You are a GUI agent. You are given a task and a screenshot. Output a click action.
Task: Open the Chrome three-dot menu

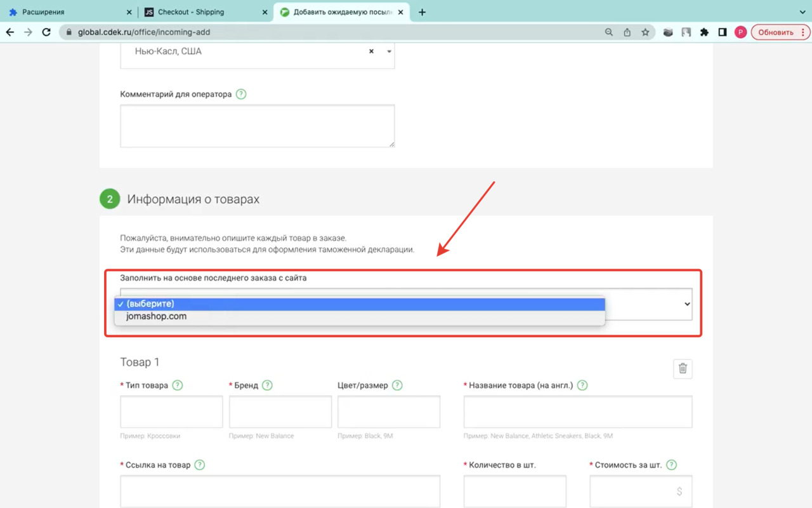click(803, 32)
